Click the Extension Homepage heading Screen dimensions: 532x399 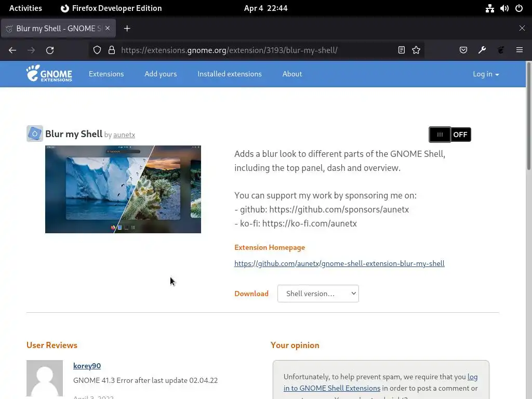270,247
